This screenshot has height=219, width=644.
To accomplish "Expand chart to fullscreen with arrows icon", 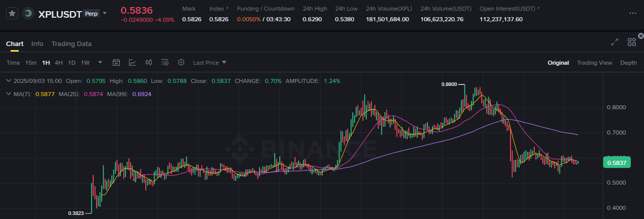I will 615,42.
